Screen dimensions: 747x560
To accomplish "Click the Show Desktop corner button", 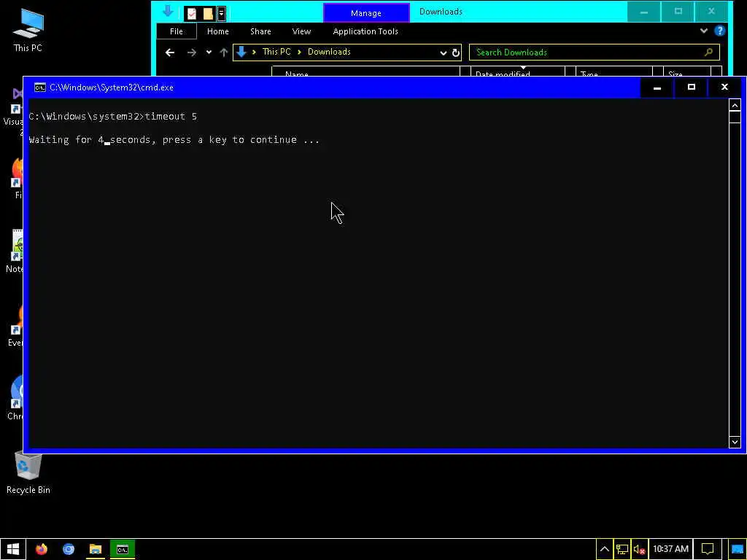I will [x=737, y=549].
